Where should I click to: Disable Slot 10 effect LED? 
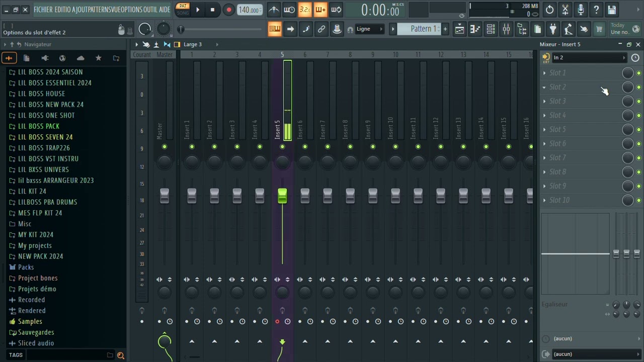point(639,201)
